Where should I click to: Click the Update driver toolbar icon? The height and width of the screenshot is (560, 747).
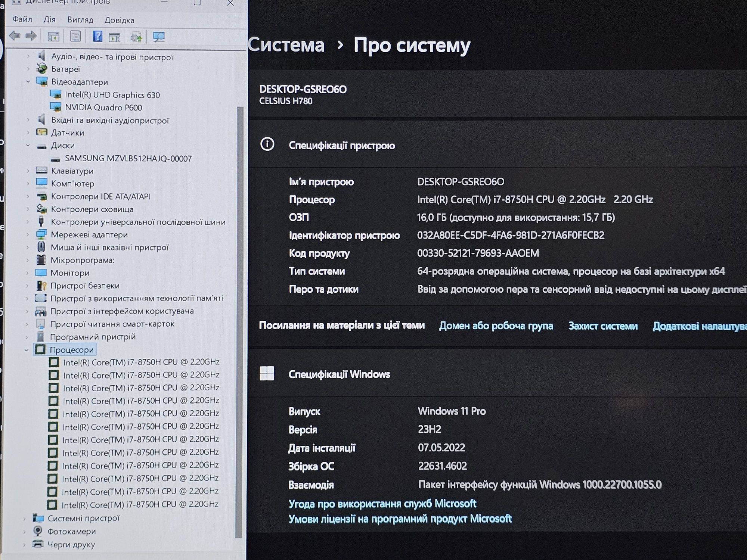point(136,37)
